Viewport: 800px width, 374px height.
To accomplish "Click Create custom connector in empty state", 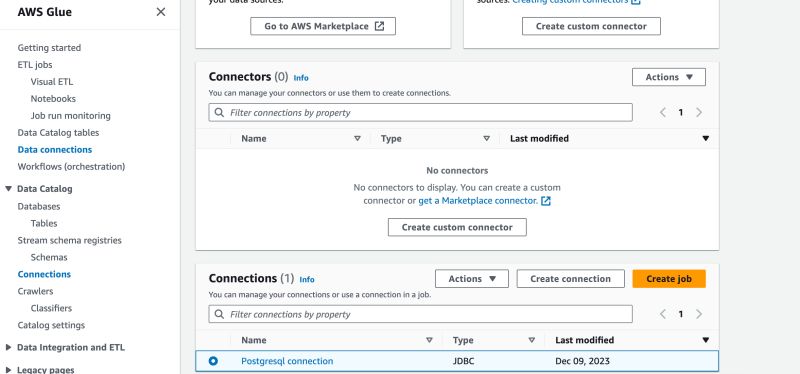I will pos(457,228).
